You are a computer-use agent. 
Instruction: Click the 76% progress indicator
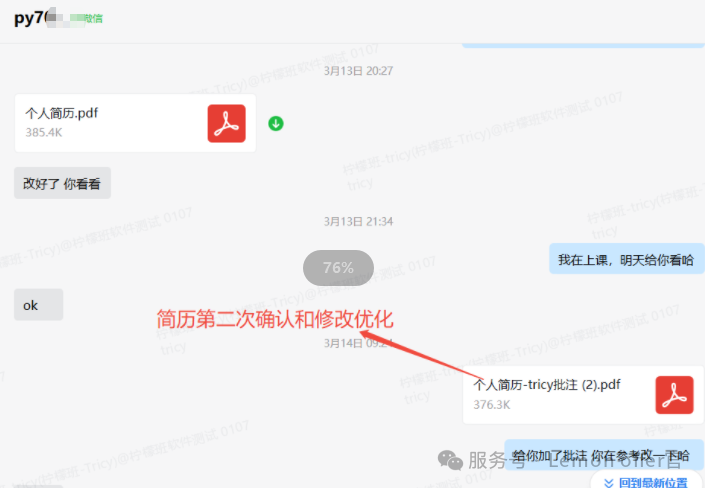click(338, 268)
